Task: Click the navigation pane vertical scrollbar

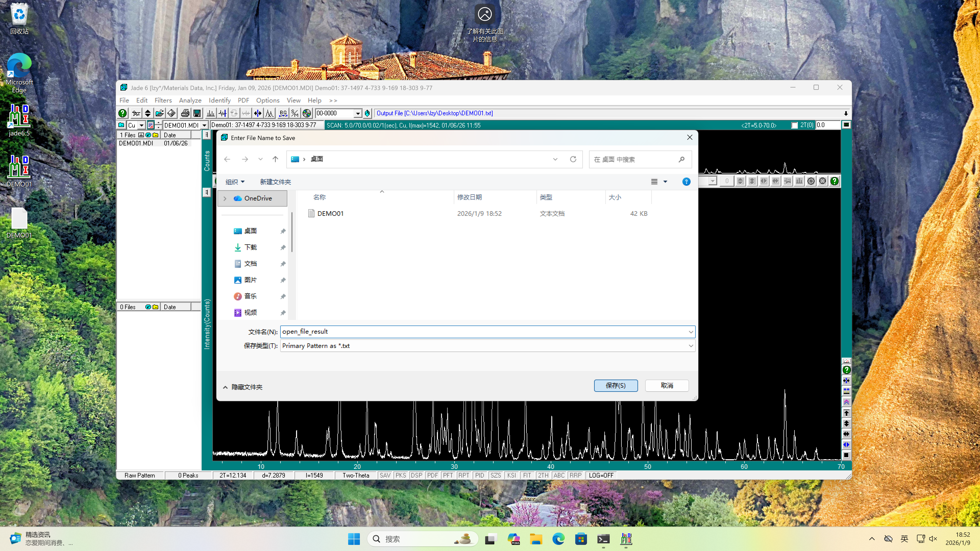Action: pos(292,232)
